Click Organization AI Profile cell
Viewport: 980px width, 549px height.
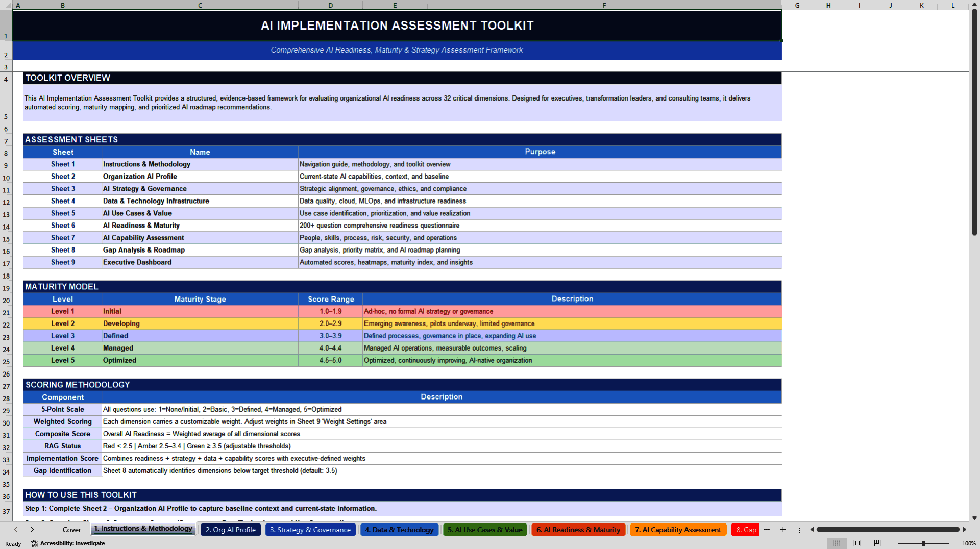pyautogui.click(x=200, y=177)
